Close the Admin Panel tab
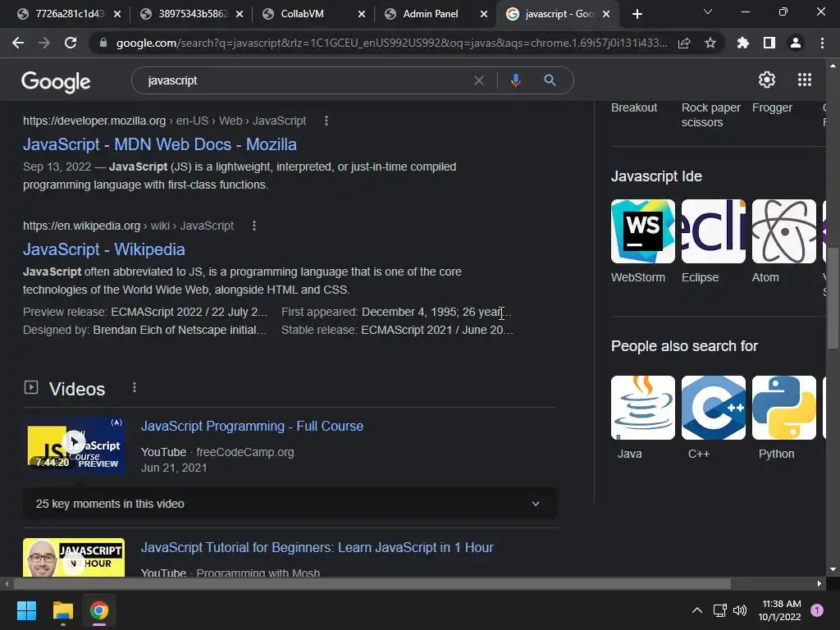 point(484,15)
